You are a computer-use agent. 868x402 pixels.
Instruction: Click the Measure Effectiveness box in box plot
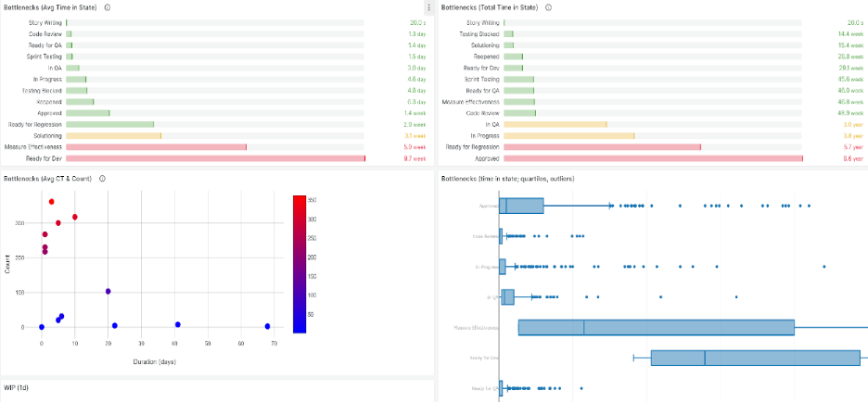(656, 327)
